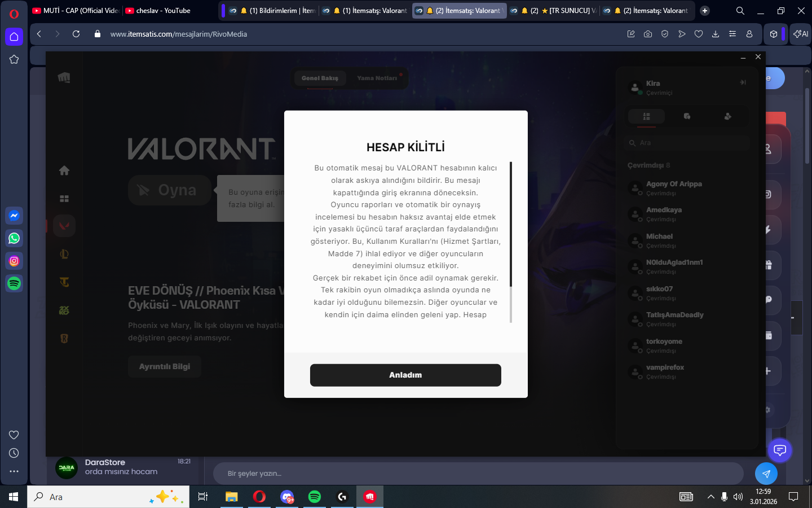Open WhatsApp from the Opera sidebar
Image resolution: width=812 pixels, height=508 pixels.
point(14,238)
